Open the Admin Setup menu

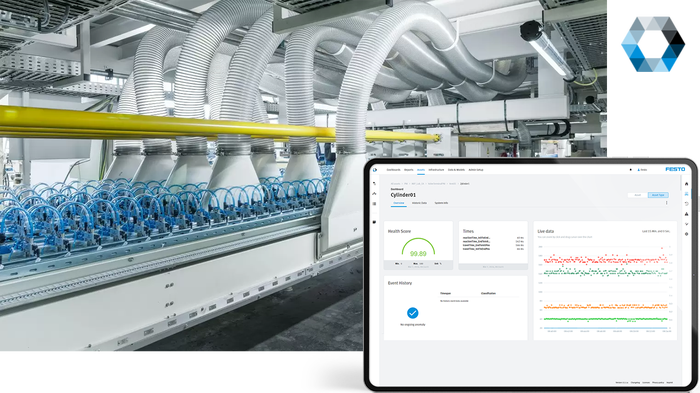(x=476, y=170)
